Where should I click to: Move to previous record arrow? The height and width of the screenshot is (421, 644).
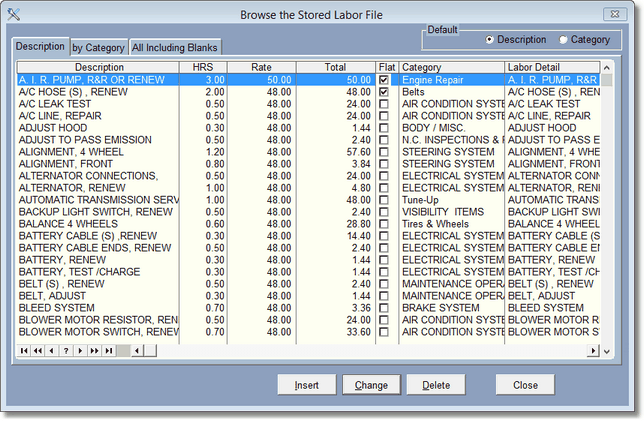52,350
